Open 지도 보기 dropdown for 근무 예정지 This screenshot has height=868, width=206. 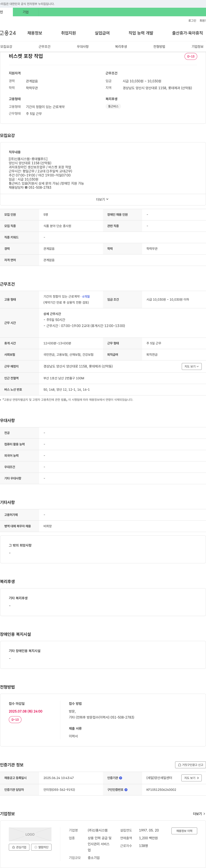pyautogui.click(x=191, y=366)
